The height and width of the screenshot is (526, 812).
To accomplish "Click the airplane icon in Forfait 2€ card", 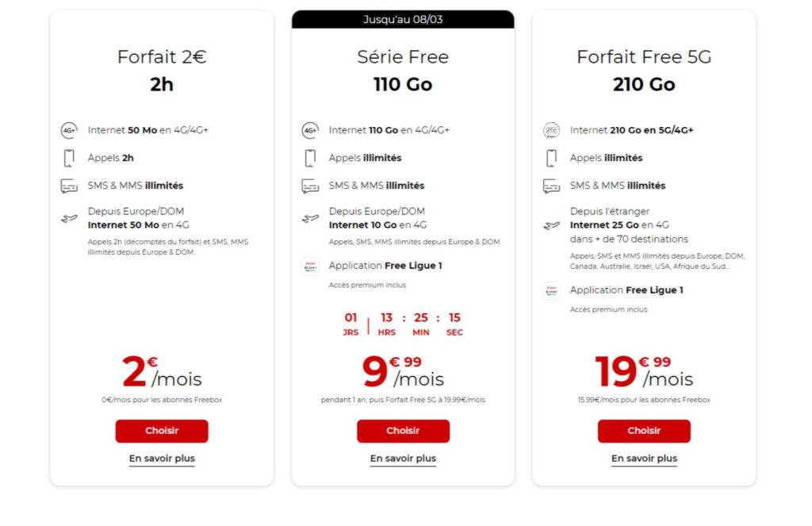I will click(x=69, y=219).
